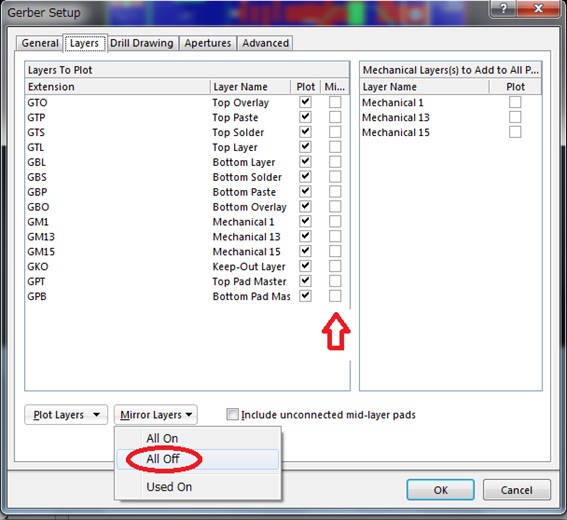This screenshot has height=520, width=567.
Task: Check Plot for Mechanical 13 in right panel
Action: pyautogui.click(x=515, y=117)
